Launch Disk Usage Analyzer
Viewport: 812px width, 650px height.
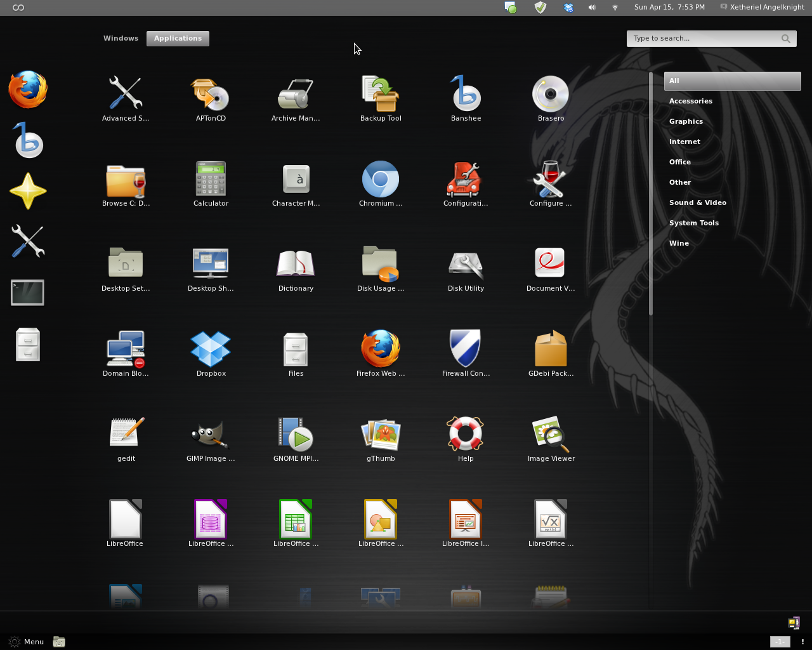[x=381, y=263]
